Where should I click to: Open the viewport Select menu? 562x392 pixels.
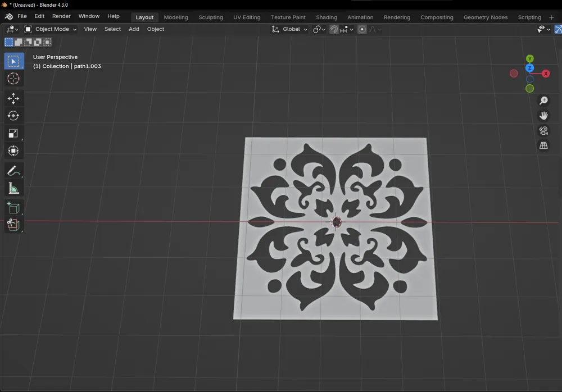pos(112,29)
